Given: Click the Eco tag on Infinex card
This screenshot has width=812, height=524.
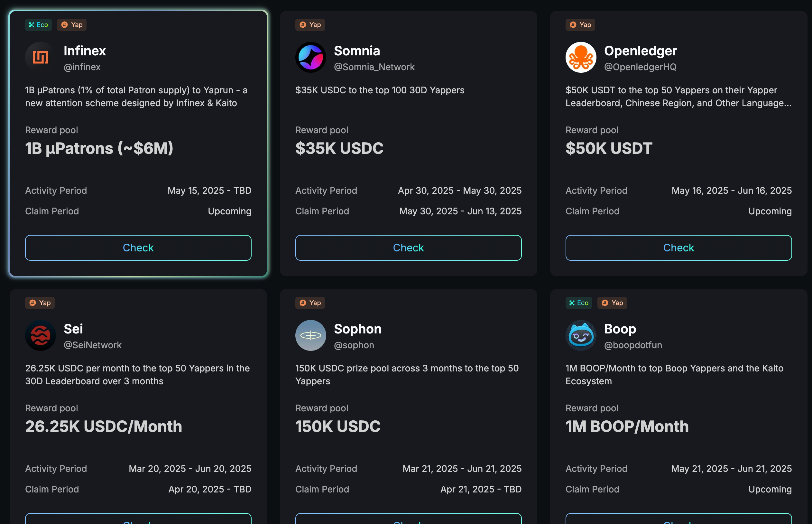Looking at the screenshot, I should pos(38,25).
